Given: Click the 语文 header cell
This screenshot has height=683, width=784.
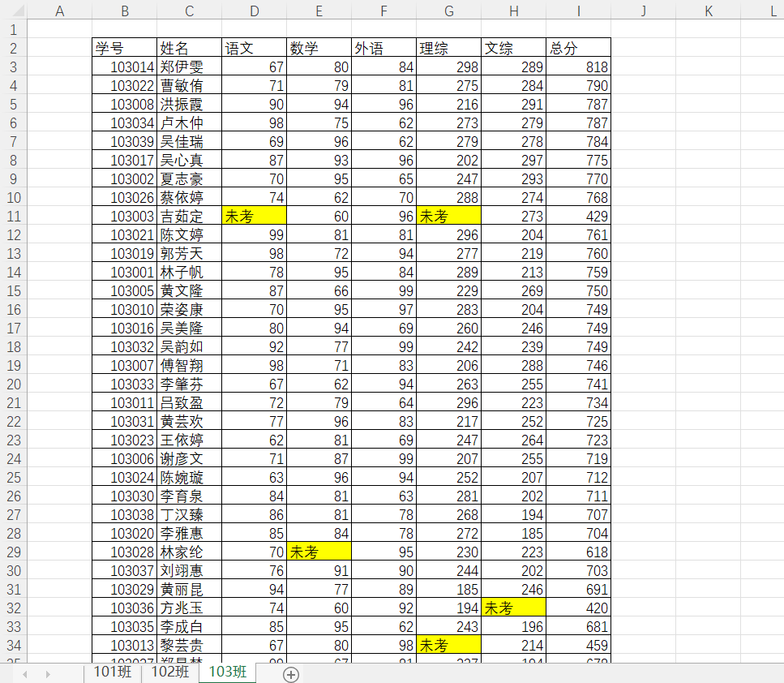Looking at the screenshot, I should pyautogui.click(x=254, y=48).
